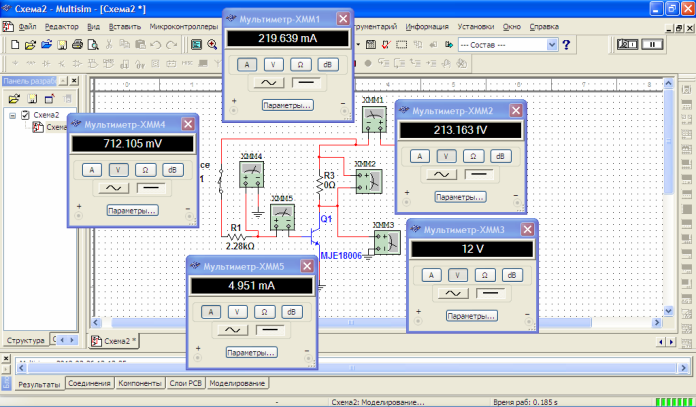Select voltmeter mode V in Multimeter-XMM5
This screenshot has width=696, height=407.
[x=237, y=312]
